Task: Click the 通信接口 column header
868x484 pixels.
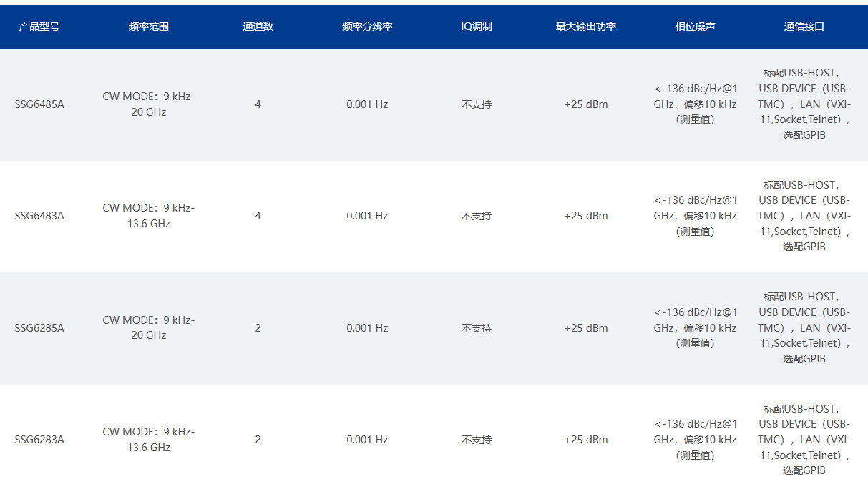Action: [804, 26]
